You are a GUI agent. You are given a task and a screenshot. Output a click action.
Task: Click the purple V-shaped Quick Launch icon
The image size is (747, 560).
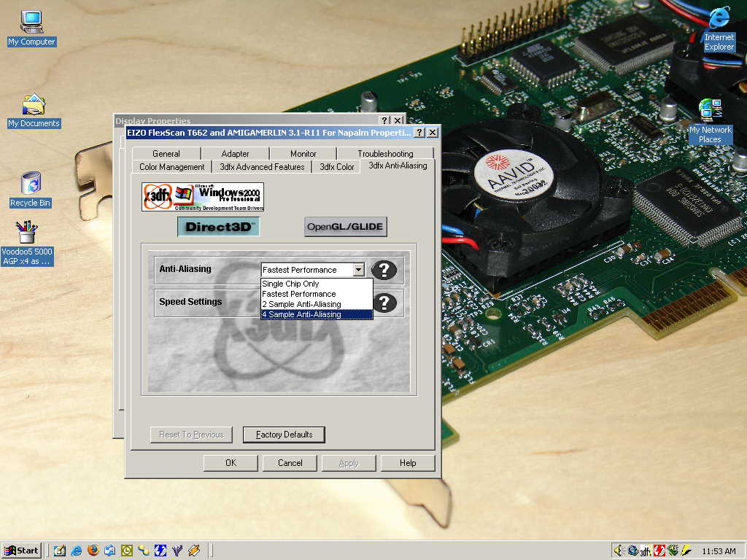[177, 551]
